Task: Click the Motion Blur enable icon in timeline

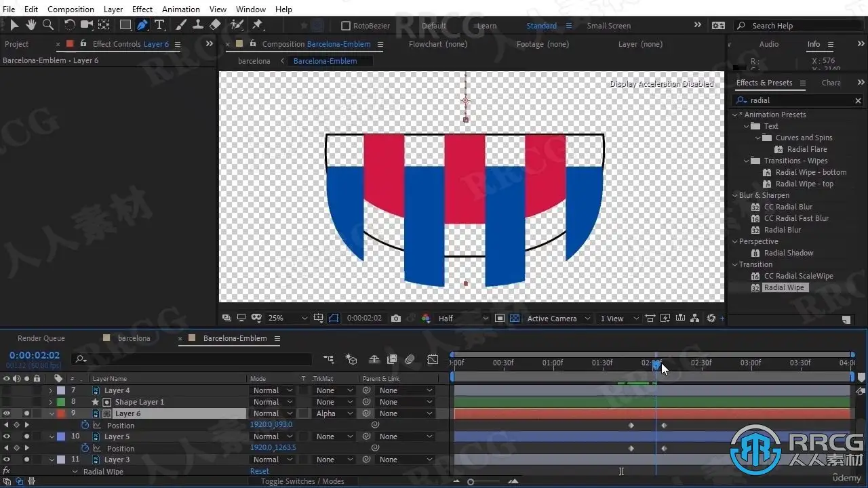Action: pos(410,359)
